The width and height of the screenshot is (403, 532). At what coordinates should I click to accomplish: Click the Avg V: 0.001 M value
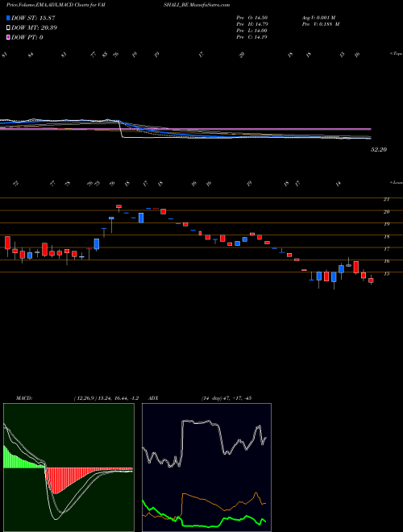point(318,18)
